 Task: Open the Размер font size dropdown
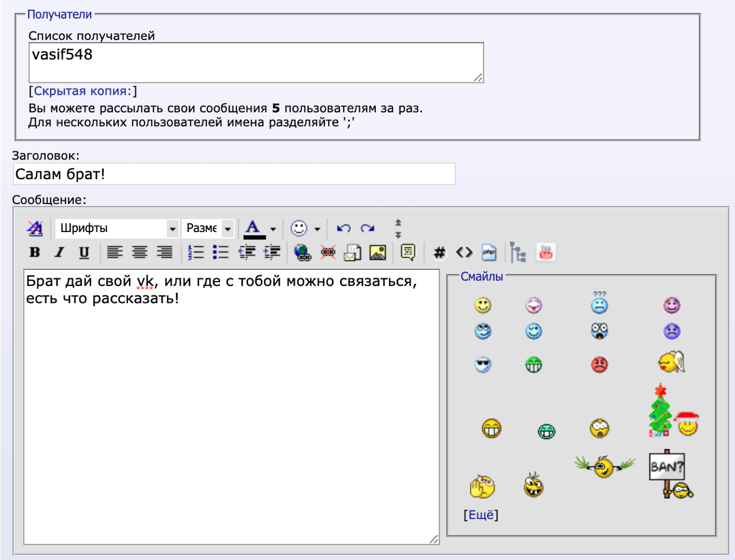(x=208, y=228)
